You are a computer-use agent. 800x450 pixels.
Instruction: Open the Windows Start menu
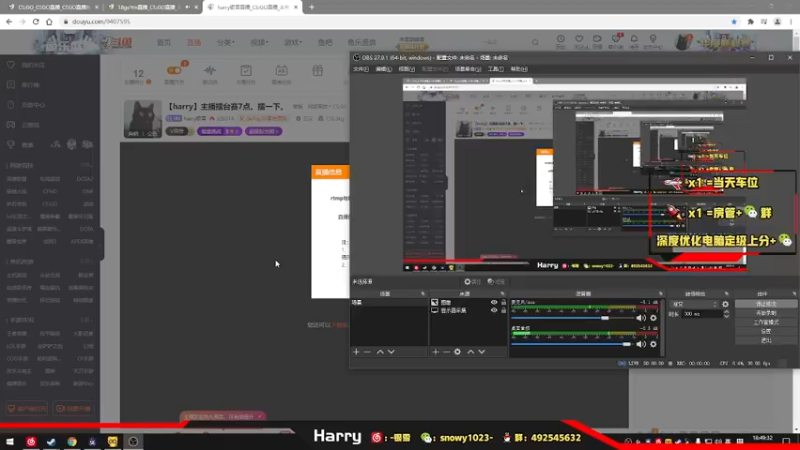pos(10,441)
